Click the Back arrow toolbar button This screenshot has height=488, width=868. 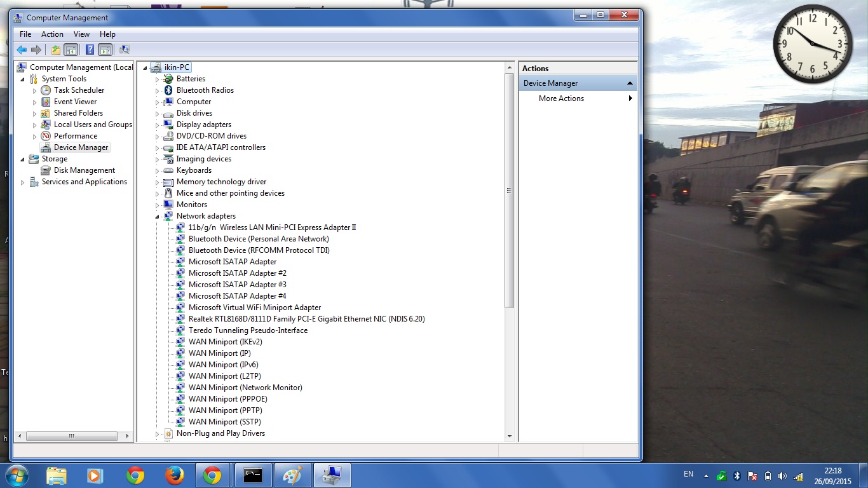22,50
